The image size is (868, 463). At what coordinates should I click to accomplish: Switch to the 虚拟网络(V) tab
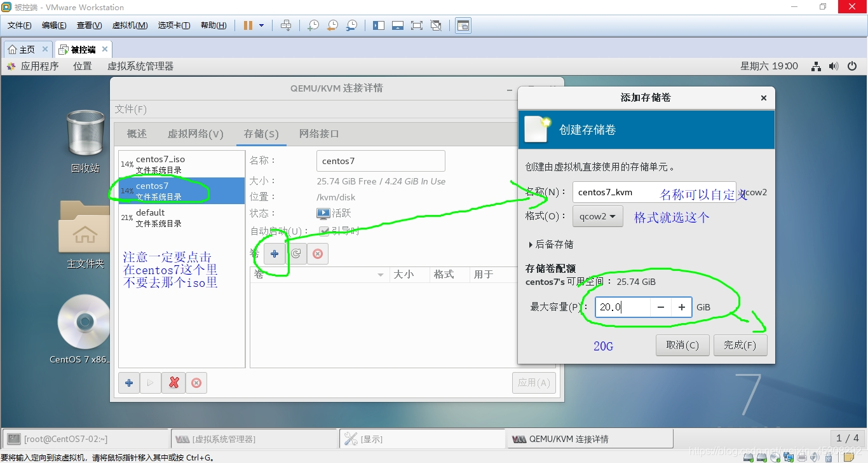coord(196,134)
